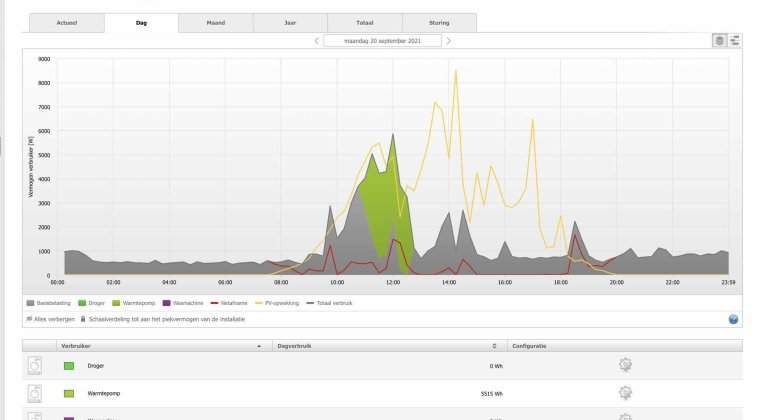Toggle PV-opwekking series in legend
760x420 pixels.
click(283, 301)
